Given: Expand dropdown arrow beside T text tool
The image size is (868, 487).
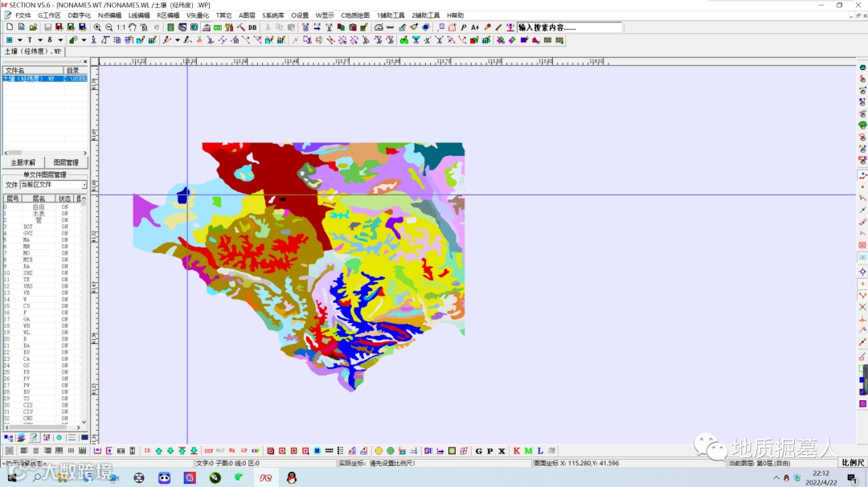Looking at the screenshot, I should coord(39,40).
